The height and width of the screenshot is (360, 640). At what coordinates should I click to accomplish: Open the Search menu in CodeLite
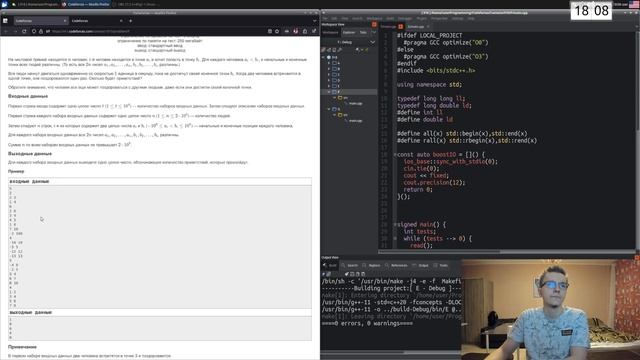(x=357, y=18)
